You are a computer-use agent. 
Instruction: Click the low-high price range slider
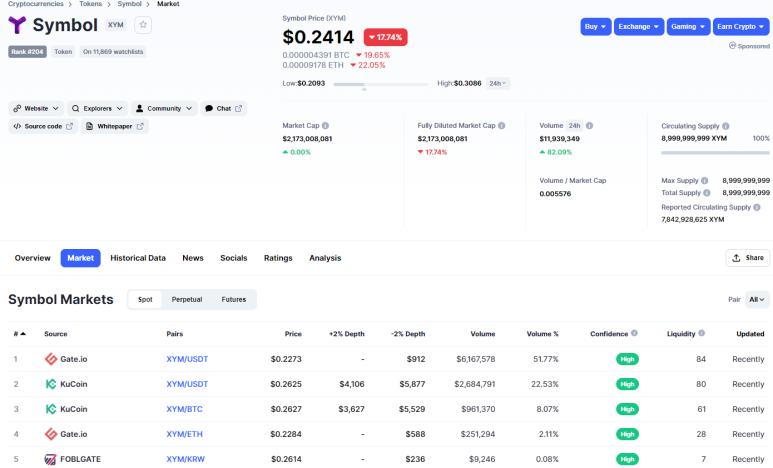[381, 84]
